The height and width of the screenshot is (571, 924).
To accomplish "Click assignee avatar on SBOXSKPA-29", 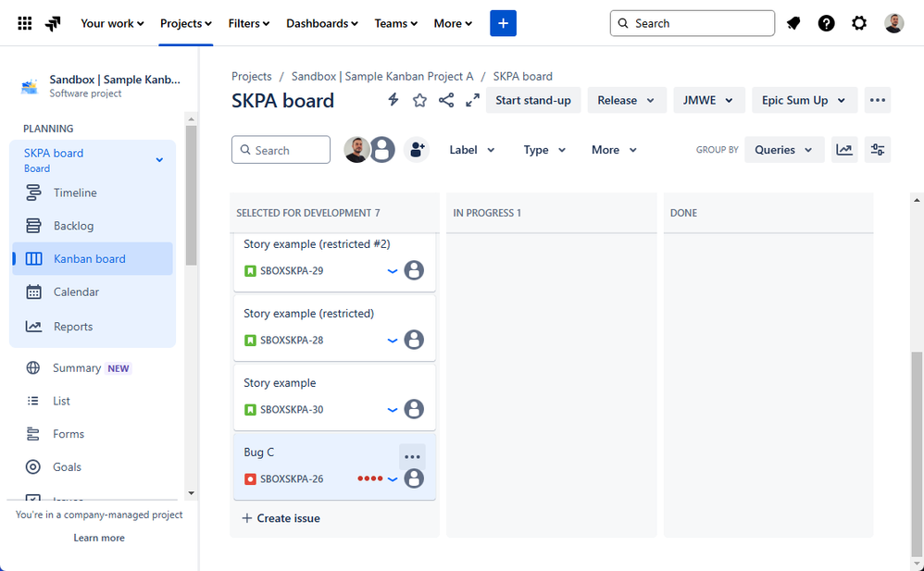I will tap(414, 270).
